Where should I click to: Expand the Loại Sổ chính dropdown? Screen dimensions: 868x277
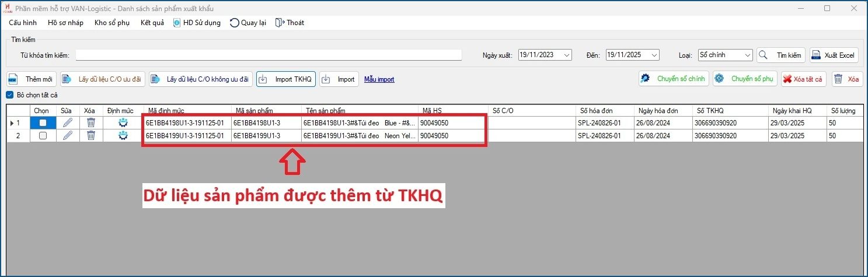[x=748, y=55]
